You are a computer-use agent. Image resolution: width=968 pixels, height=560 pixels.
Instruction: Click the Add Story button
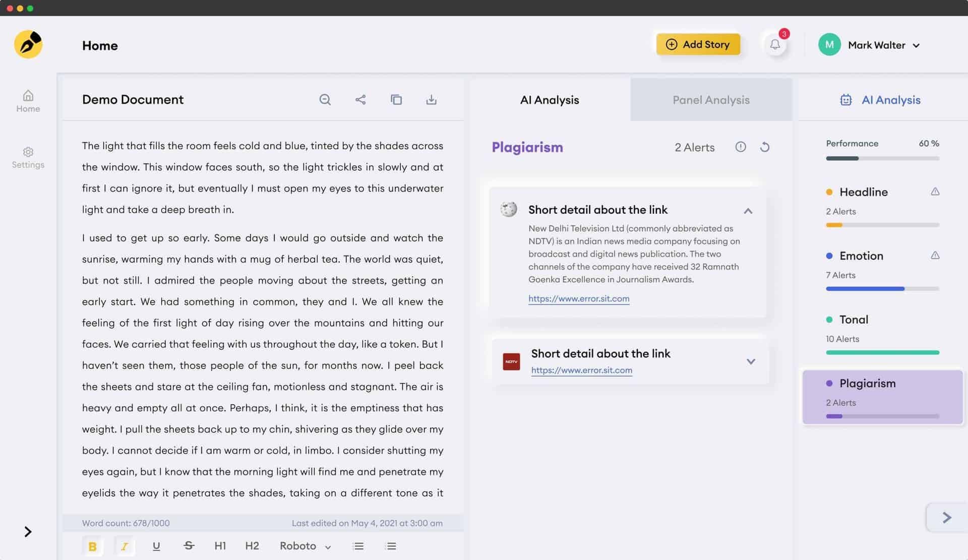point(698,44)
